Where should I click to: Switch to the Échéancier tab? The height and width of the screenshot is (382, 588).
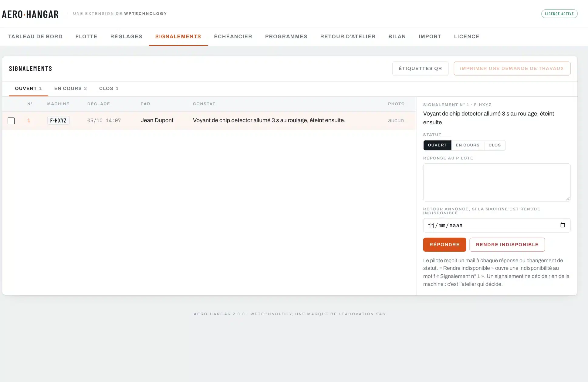(x=233, y=36)
